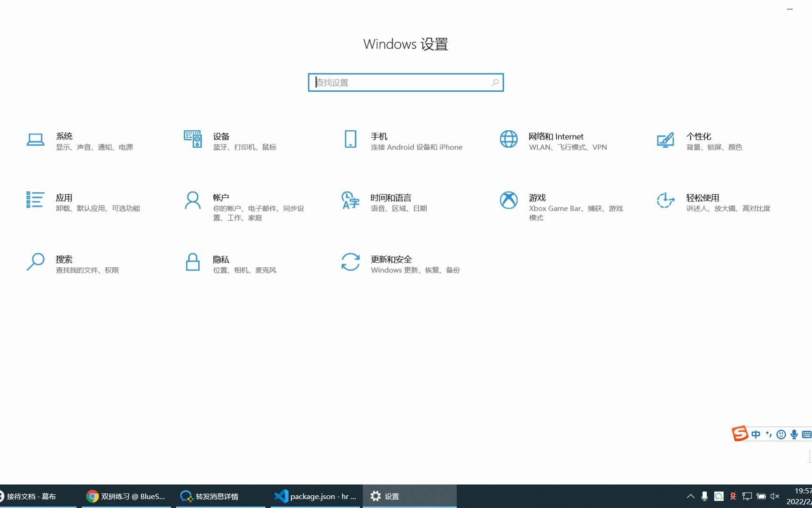
Task: Open 应用 settings category title
Action: (64, 198)
